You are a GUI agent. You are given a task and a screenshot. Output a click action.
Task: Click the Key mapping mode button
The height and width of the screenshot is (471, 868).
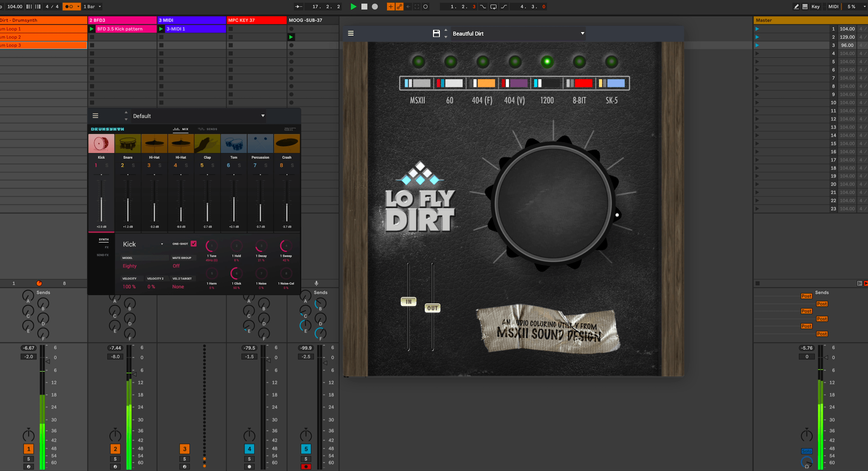point(815,6)
